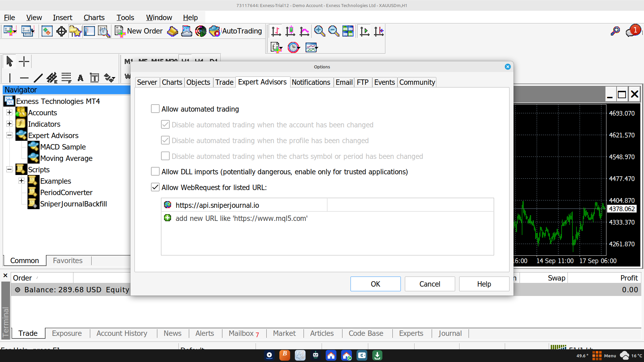Screen dimensions: 644x362
Task: Add new URL to WebRequest list
Action: [x=241, y=218]
